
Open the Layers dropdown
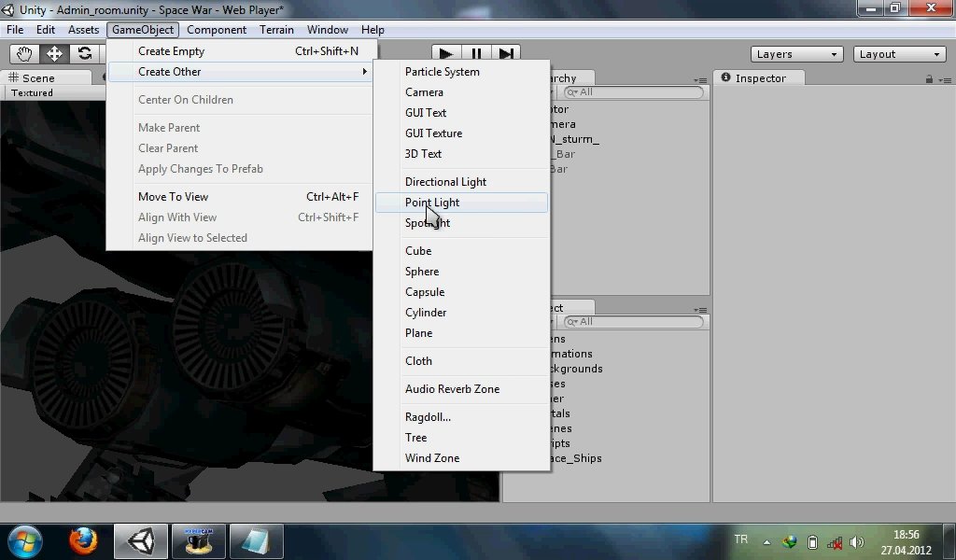tap(797, 54)
